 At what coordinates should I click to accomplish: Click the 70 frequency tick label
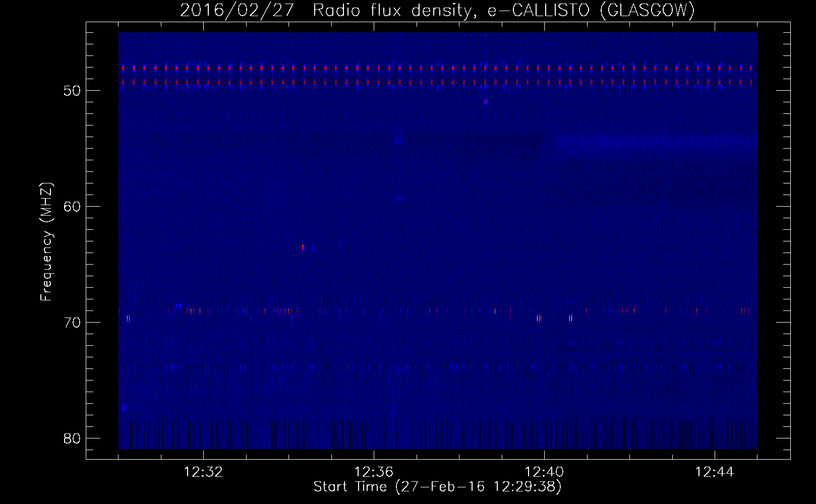[x=72, y=323]
